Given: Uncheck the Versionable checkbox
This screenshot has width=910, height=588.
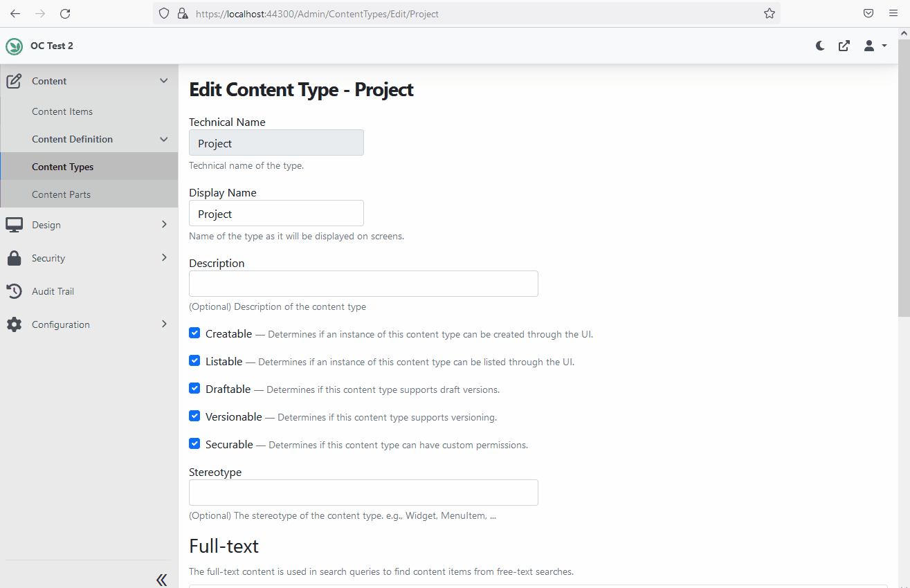Looking at the screenshot, I should [194, 416].
